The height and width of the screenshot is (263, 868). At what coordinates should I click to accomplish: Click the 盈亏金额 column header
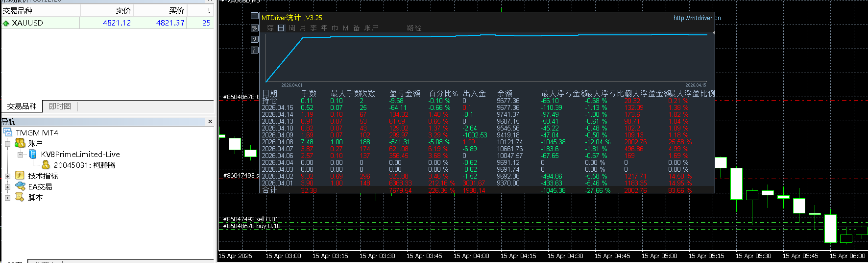(x=405, y=93)
